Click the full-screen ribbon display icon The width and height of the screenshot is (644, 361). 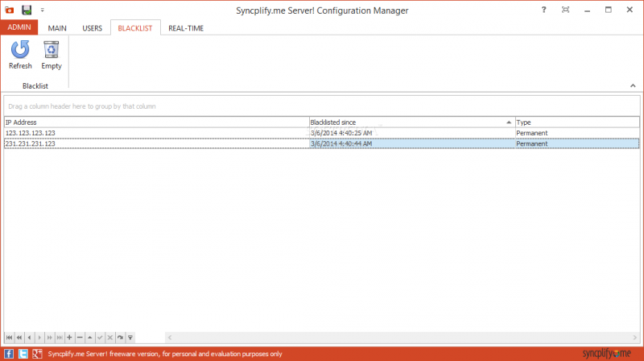[x=566, y=10]
